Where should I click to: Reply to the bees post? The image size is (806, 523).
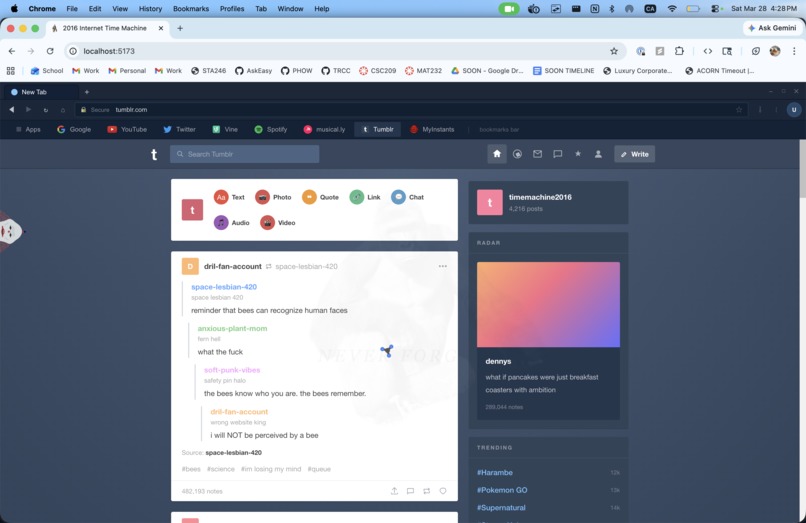pos(410,491)
